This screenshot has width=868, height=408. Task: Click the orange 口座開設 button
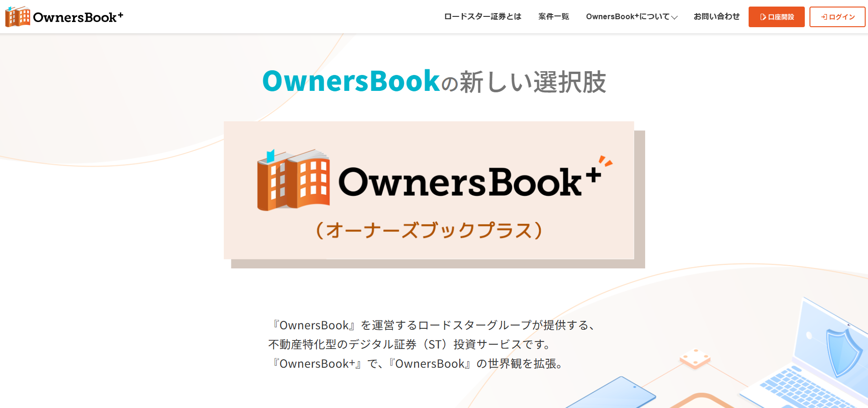[x=777, y=17]
